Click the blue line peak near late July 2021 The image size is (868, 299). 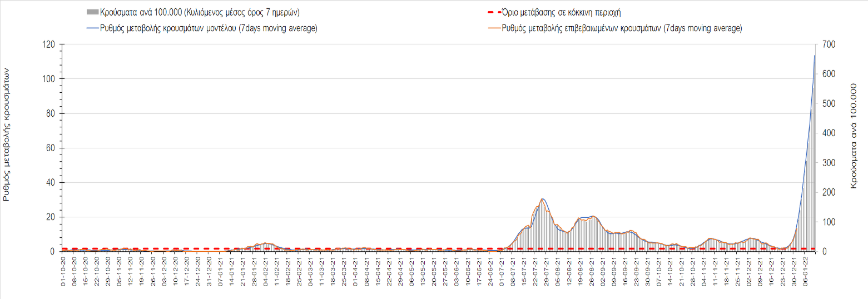coord(543,199)
